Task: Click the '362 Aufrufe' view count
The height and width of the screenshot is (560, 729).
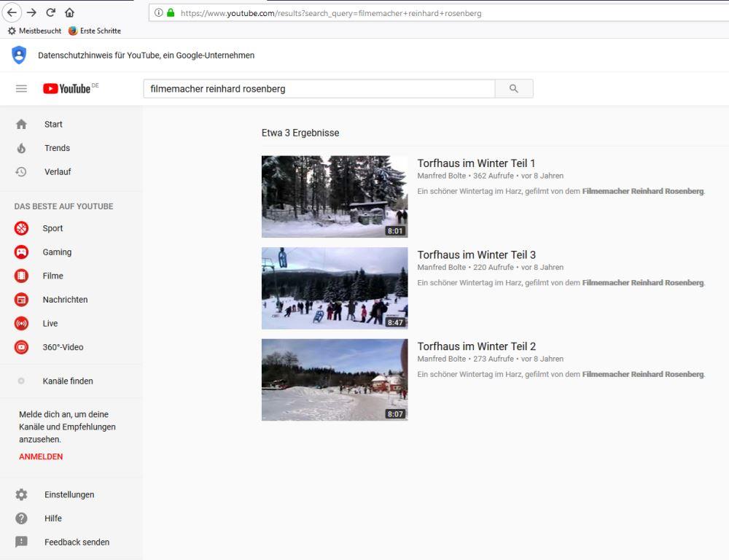Action: pos(494,176)
